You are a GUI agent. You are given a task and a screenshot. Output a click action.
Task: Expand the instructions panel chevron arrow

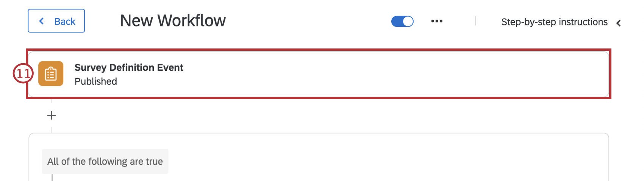(x=619, y=23)
